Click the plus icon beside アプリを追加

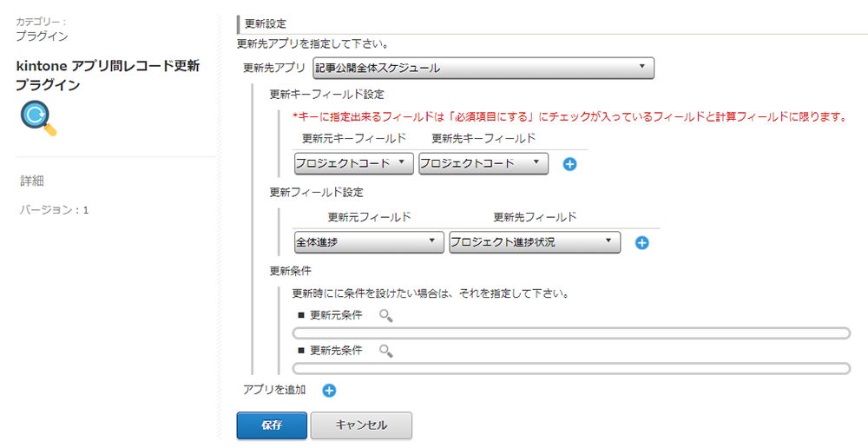[329, 391]
